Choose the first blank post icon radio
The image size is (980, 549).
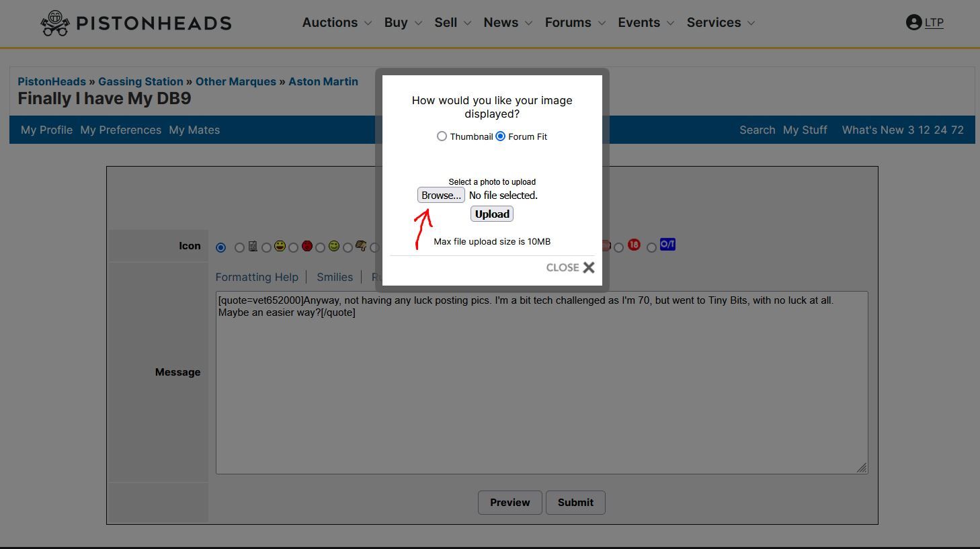click(220, 248)
